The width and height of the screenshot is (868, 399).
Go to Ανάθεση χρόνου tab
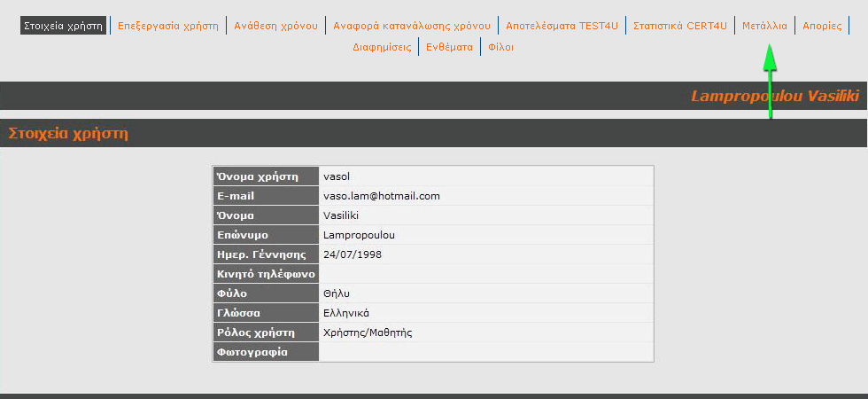(x=275, y=26)
